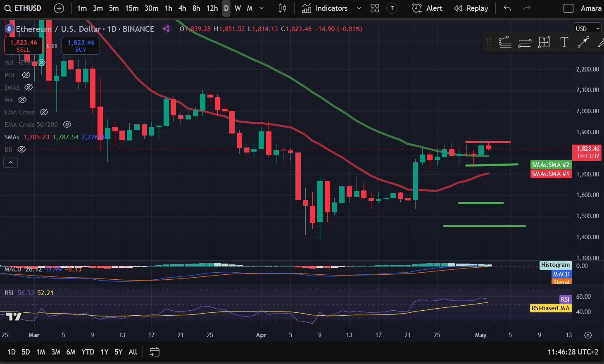604x364 pixels.
Task: Toggle visibility of the Vol indicator
Action: 41,63
